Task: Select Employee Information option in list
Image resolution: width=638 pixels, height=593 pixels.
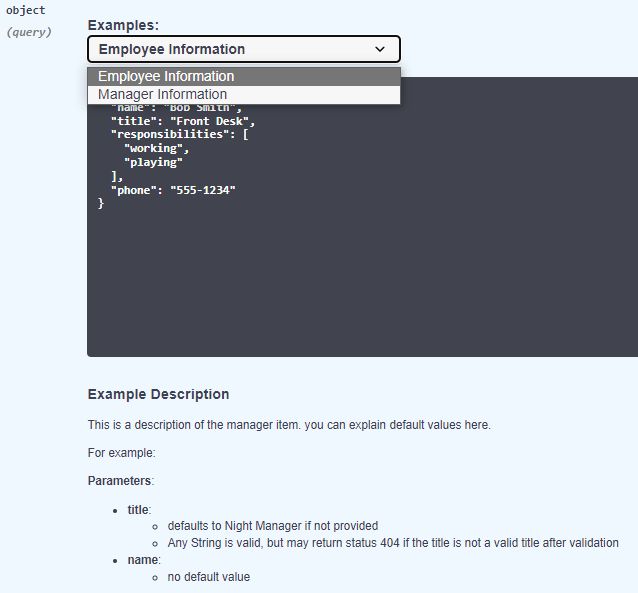Action: 244,77
